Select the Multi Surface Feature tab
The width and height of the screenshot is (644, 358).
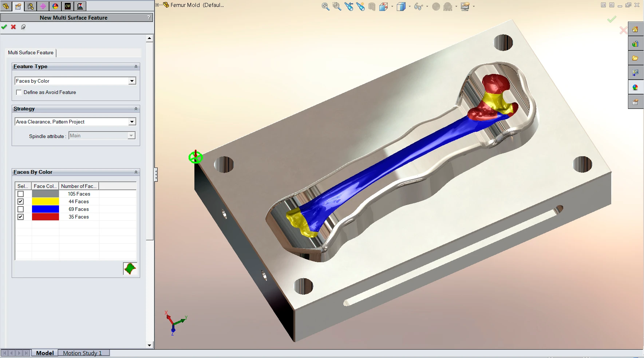31,53
